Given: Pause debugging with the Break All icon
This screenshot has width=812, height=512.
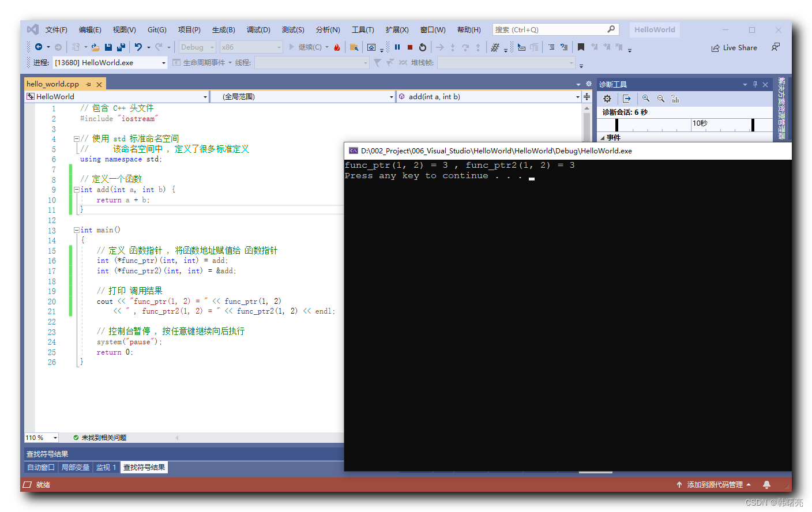Looking at the screenshot, I should 397,47.
